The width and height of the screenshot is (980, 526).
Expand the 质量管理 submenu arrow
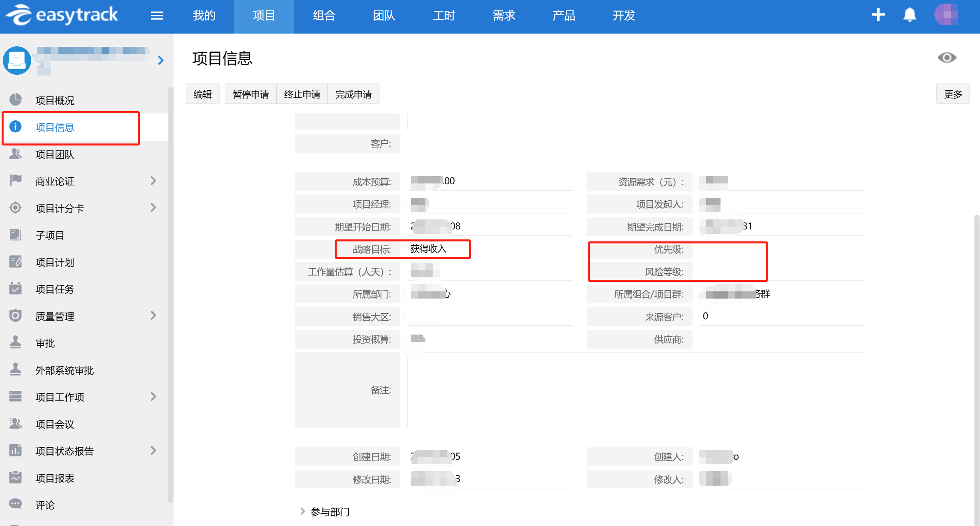coord(153,316)
